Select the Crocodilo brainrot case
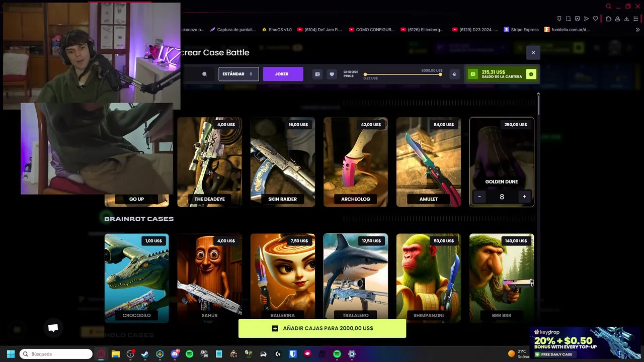 pyautogui.click(x=136, y=278)
